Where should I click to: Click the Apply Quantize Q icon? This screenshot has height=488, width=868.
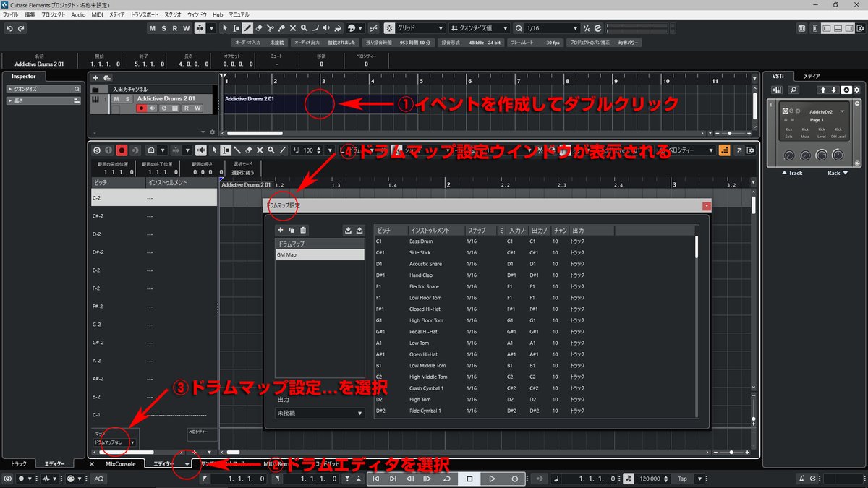519,28
